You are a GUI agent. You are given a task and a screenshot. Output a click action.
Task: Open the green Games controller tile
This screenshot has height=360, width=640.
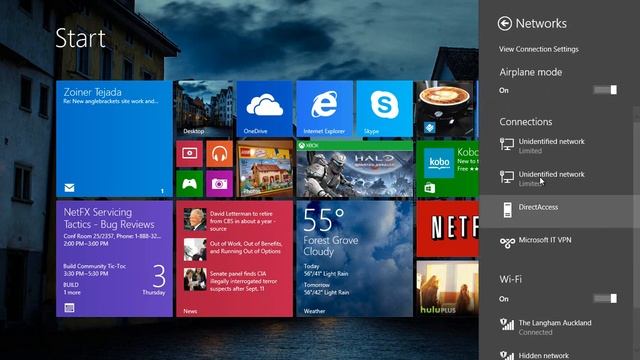click(x=189, y=184)
